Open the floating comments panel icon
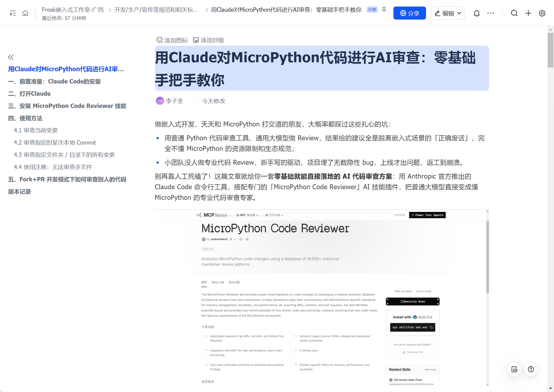 [514, 369]
